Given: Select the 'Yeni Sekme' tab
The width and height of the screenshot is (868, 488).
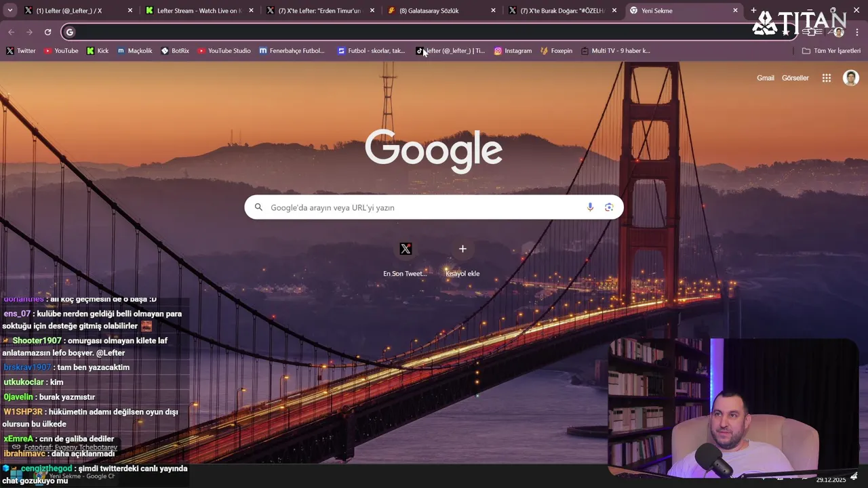Looking at the screenshot, I should pyautogui.click(x=684, y=11).
